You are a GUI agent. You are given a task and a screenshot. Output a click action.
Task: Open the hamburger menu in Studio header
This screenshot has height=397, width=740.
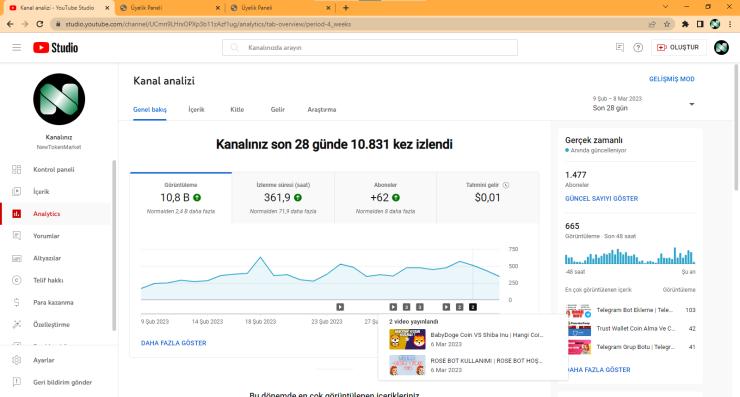coord(17,47)
